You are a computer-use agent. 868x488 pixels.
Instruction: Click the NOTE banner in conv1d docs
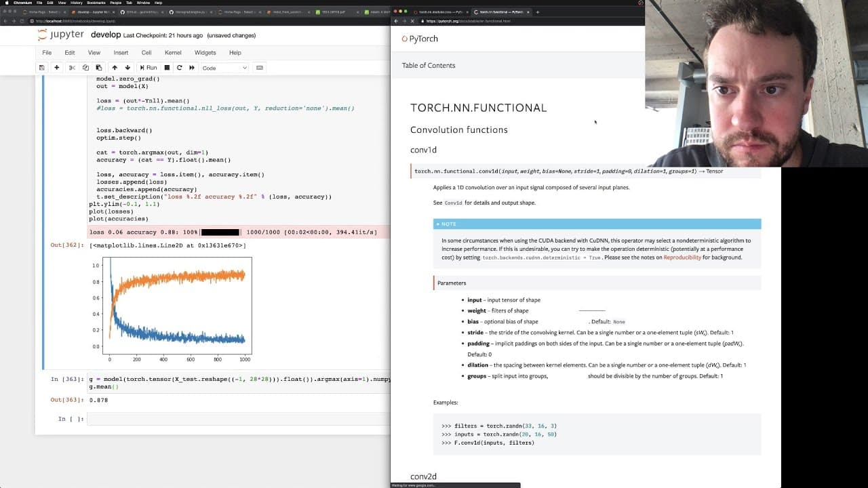(x=597, y=224)
